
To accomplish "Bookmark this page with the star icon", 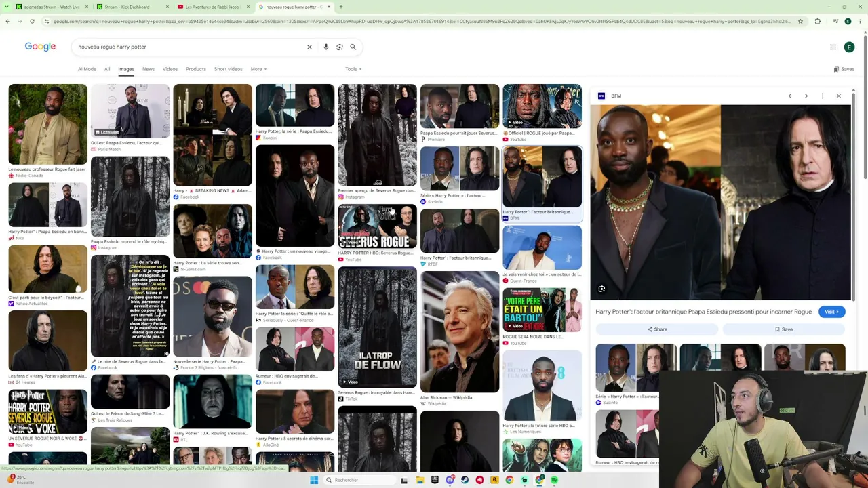I will [x=800, y=21].
